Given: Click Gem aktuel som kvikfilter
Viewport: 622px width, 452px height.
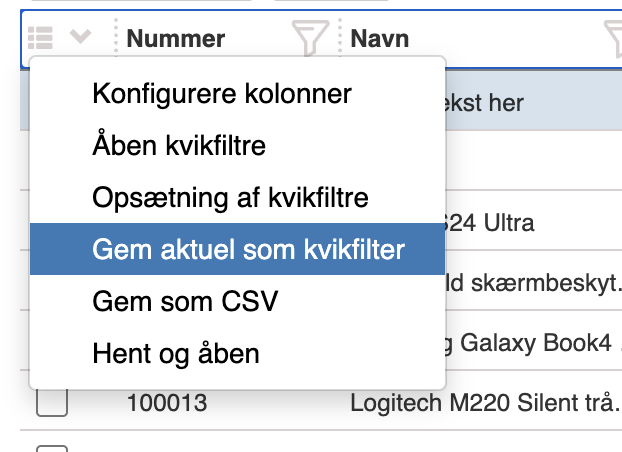Looking at the screenshot, I should pyautogui.click(x=249, y=249).
